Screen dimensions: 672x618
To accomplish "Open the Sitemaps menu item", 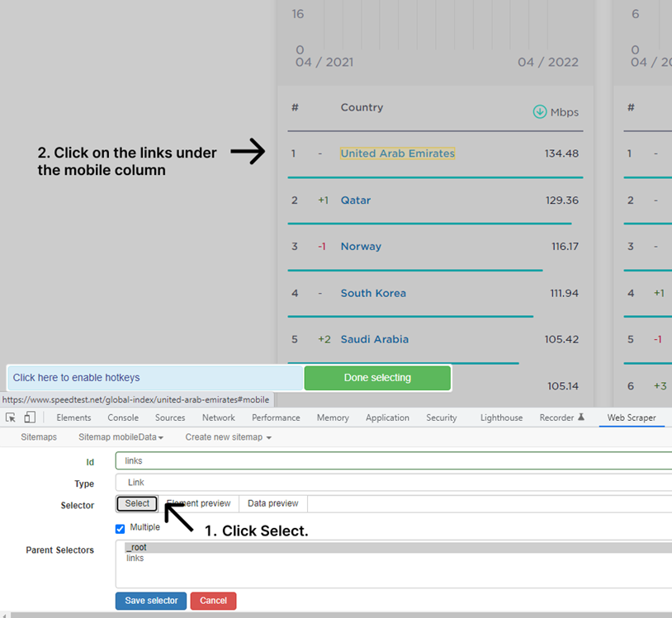I will click(39, 437).
